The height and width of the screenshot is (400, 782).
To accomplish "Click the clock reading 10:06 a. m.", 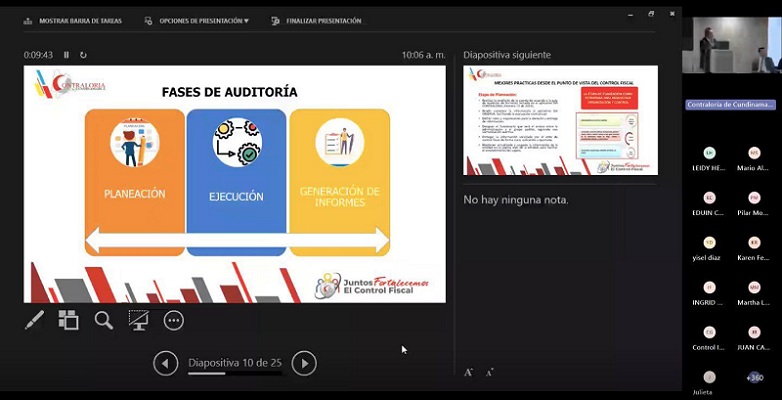I will (423, 55).
